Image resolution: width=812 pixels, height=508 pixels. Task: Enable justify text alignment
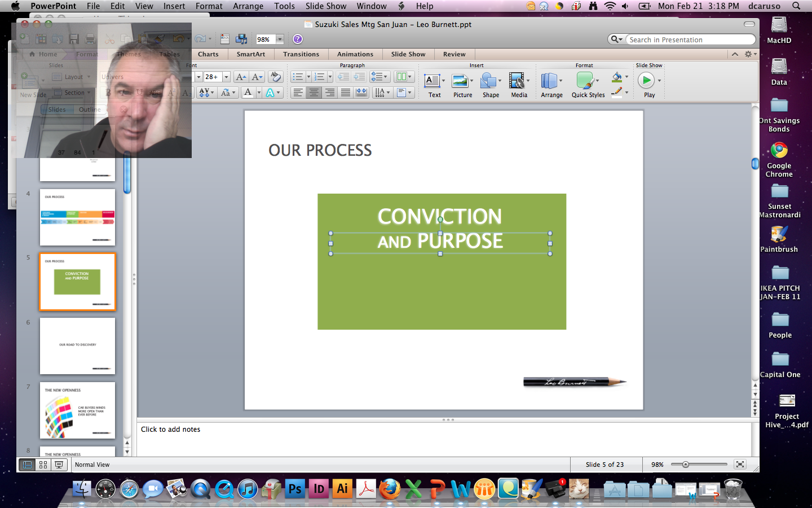[346, 93]
